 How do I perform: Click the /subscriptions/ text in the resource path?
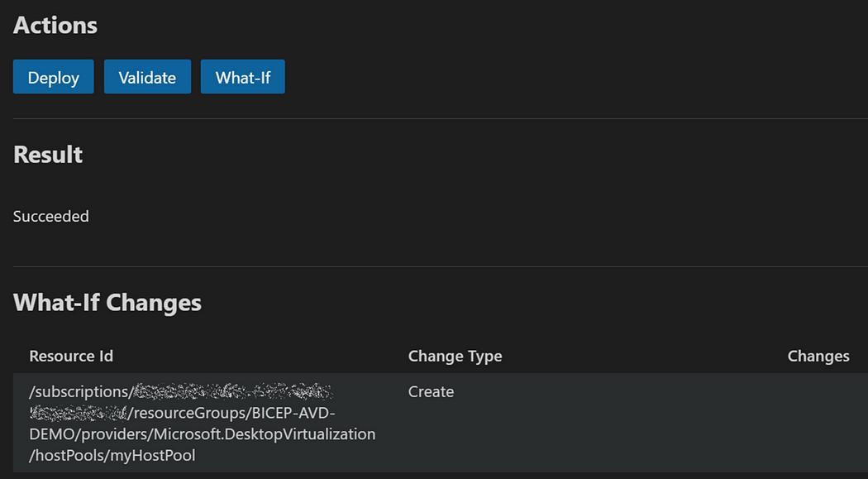click(x=80, y=392)
